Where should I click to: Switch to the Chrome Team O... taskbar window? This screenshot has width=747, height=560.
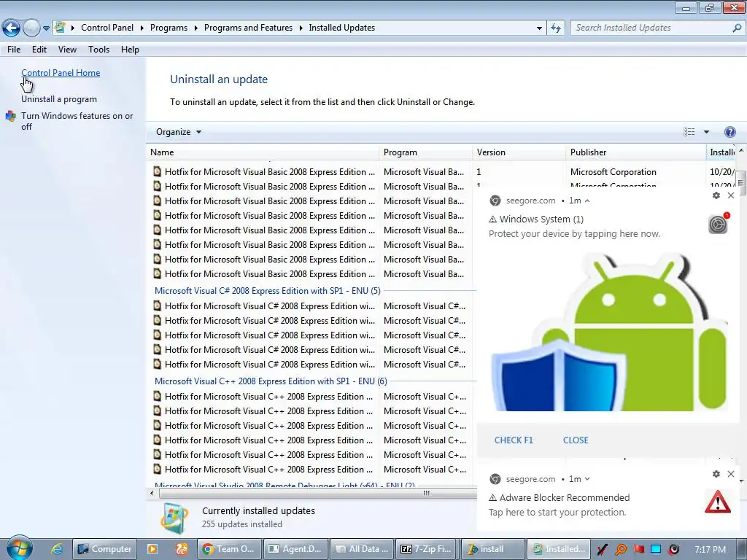pos(229,549)
